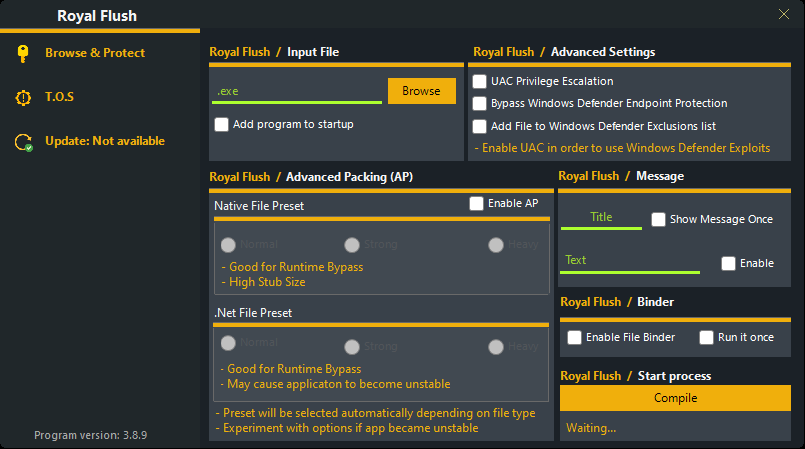Click Preset will be selected automatically note
805x449 pixels.
[x=375, y=413]
